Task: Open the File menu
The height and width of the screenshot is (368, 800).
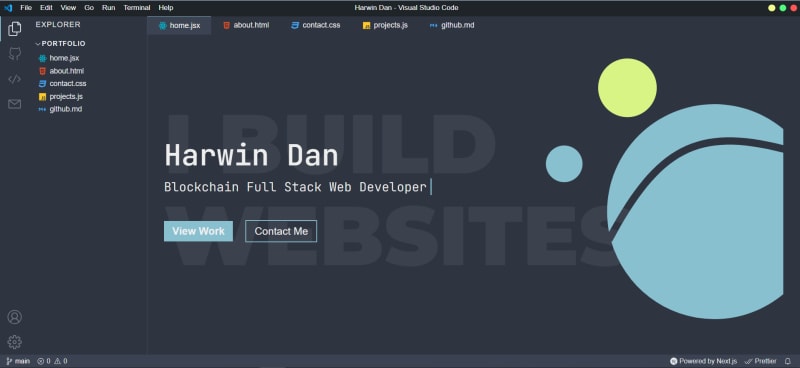Action: [26, 8]
